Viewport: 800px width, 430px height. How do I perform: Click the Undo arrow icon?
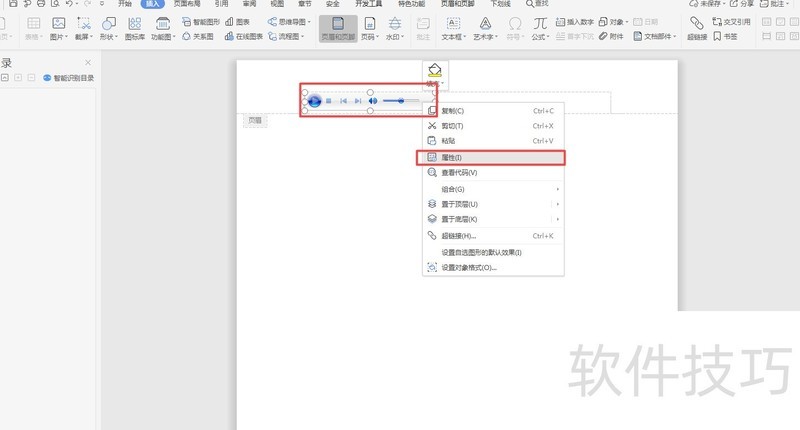click(69, 3)
